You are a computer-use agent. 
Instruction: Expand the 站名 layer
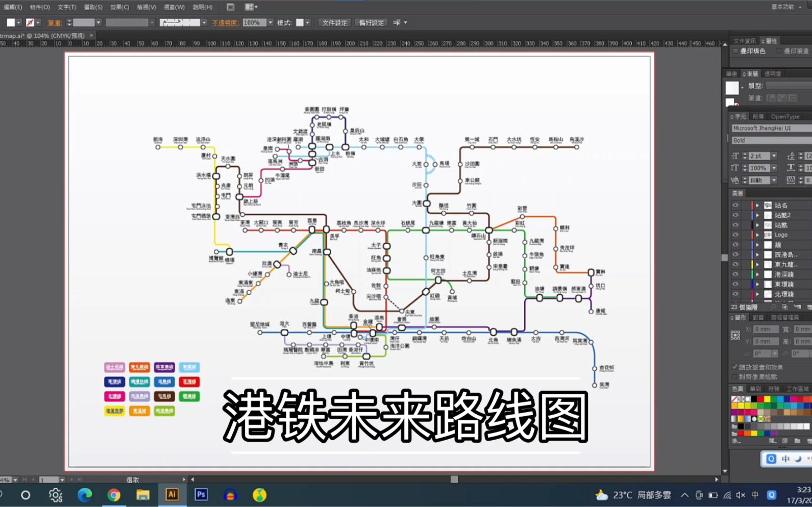[757, 205]
